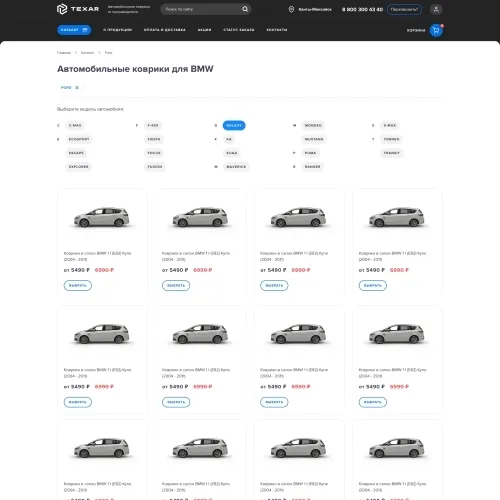Click the user account profile icon
This screenshot has height=500, width=500.
point(436,9)
